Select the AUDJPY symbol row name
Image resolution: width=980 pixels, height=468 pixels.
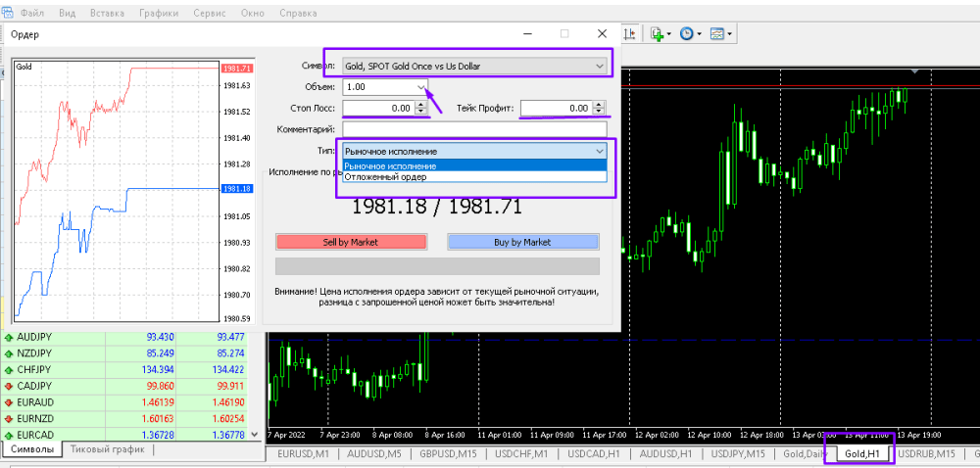point(34,337)
